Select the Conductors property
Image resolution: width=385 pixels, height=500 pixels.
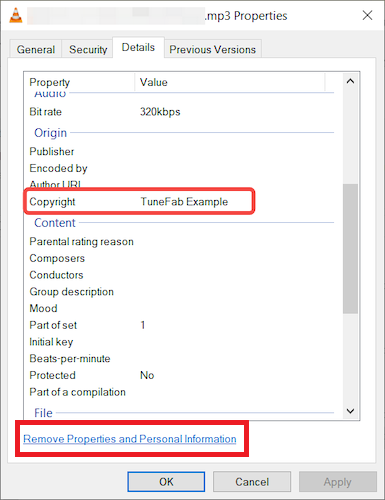pos(56,275)
